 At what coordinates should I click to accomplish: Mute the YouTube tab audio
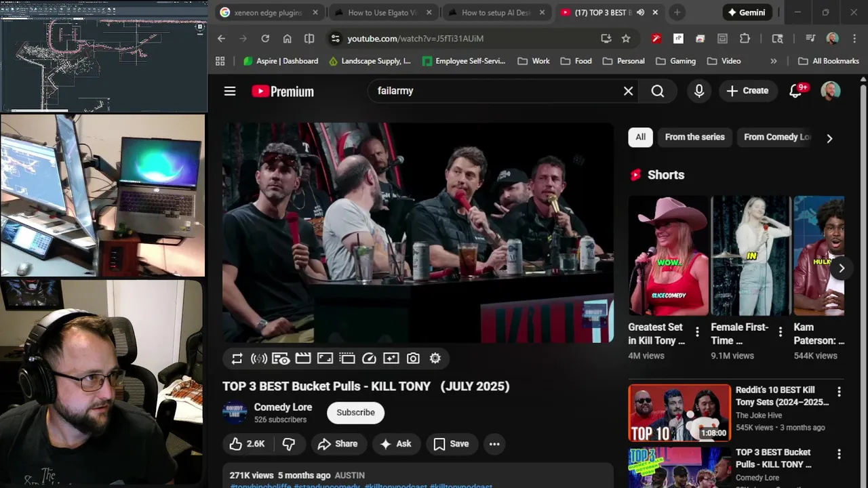click(x=640, y=12)
